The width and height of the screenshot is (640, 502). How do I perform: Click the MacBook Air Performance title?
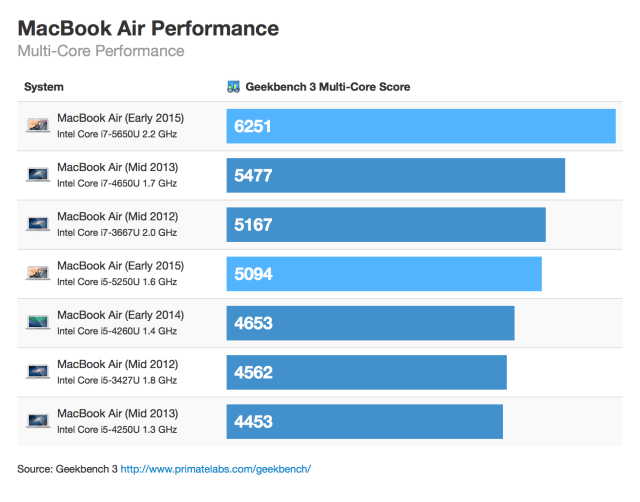(x=148, y=27)
